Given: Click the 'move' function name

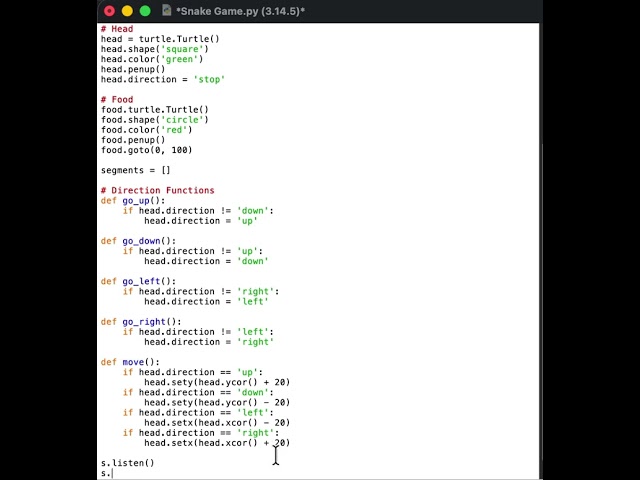Looking at the screenshot, I should coord(133,362).
